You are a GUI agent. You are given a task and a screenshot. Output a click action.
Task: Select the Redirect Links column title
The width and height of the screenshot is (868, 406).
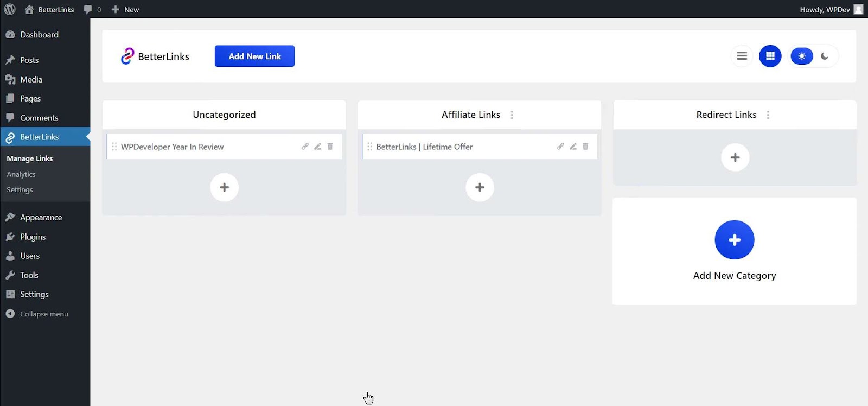tap(726, 115)
